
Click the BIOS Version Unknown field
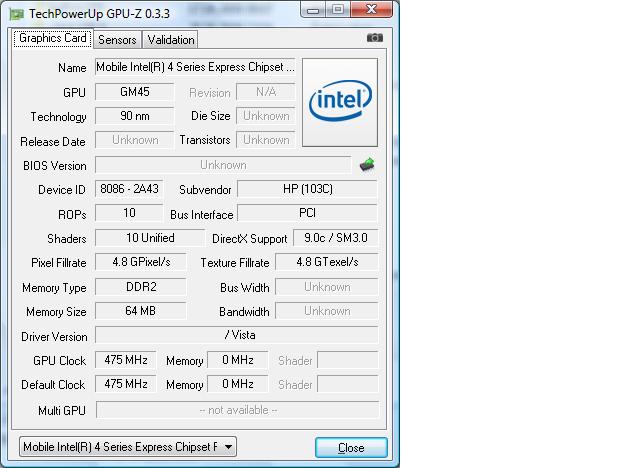pyautogui.click(x=223, y=165)
